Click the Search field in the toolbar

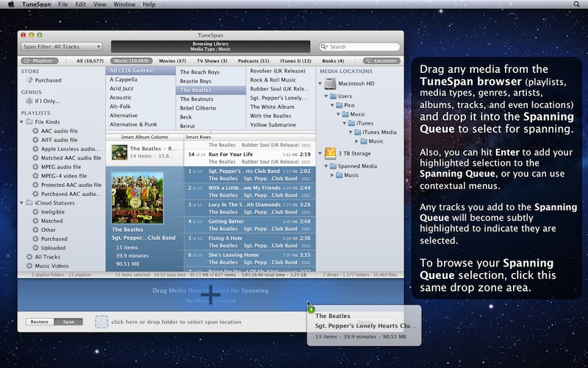(359, 46)
